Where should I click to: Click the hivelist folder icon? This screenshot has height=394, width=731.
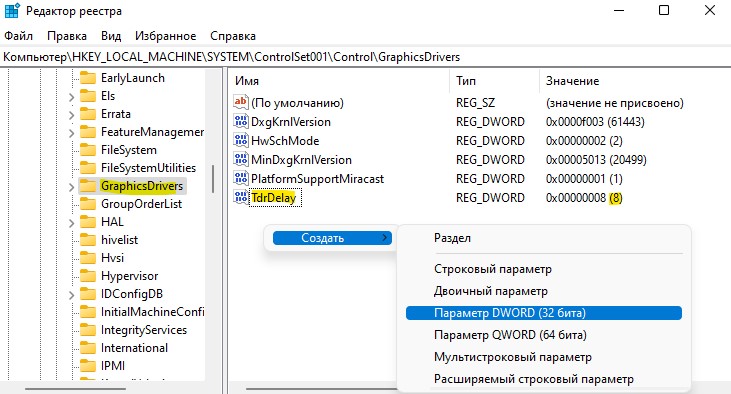[88, 240]
